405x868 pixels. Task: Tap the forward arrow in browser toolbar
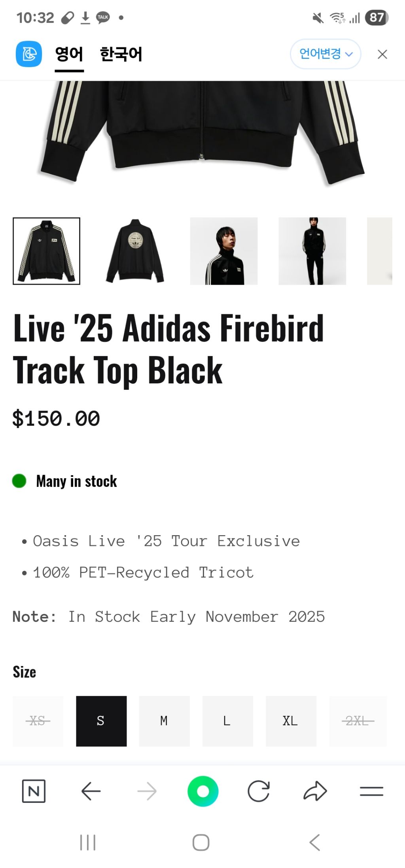(147, 791)
